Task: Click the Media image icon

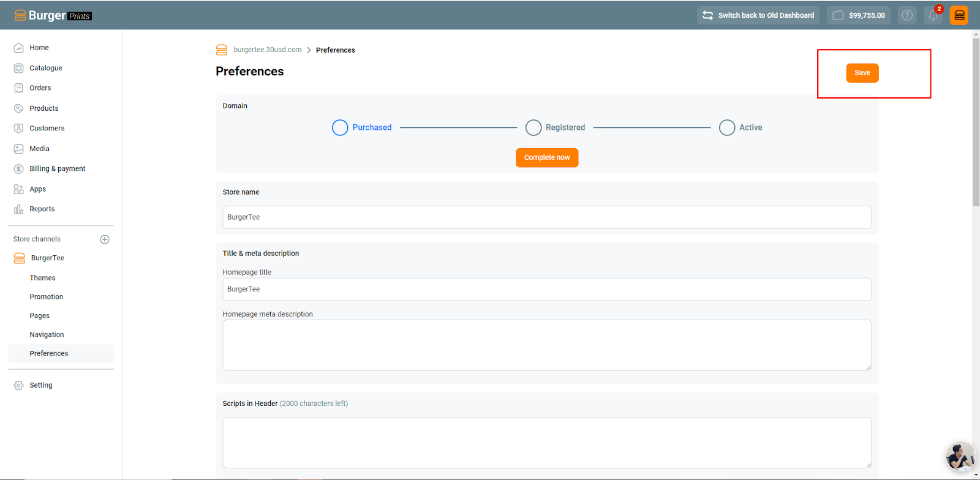Action: point(19,149)
